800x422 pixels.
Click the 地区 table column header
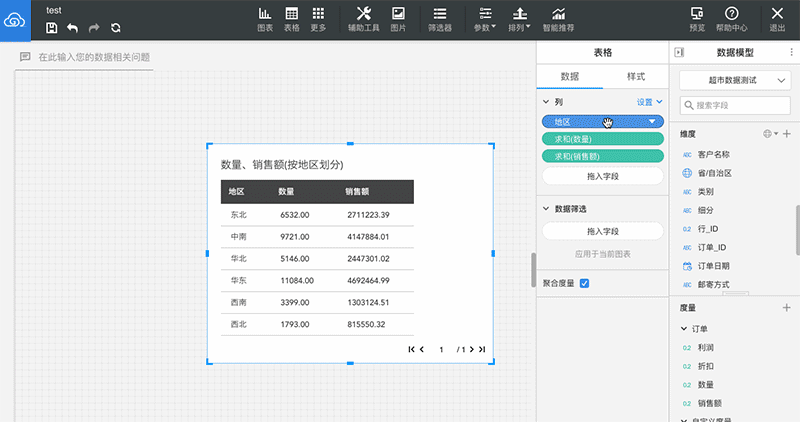point(237,192)
